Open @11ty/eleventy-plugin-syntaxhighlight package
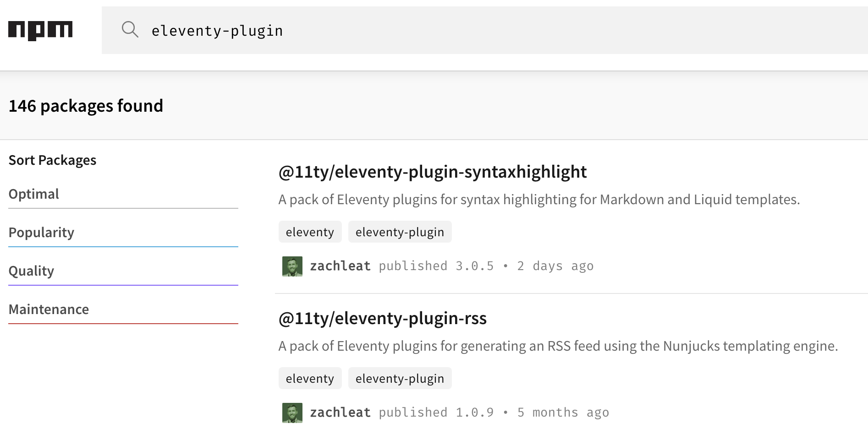 432,172
